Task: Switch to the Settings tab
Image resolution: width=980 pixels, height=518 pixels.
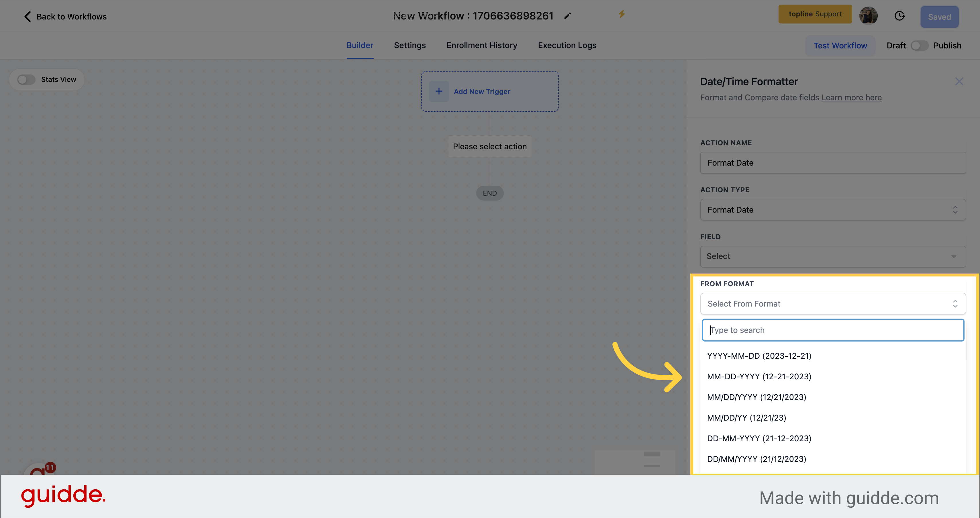Action: coord(410,45)
